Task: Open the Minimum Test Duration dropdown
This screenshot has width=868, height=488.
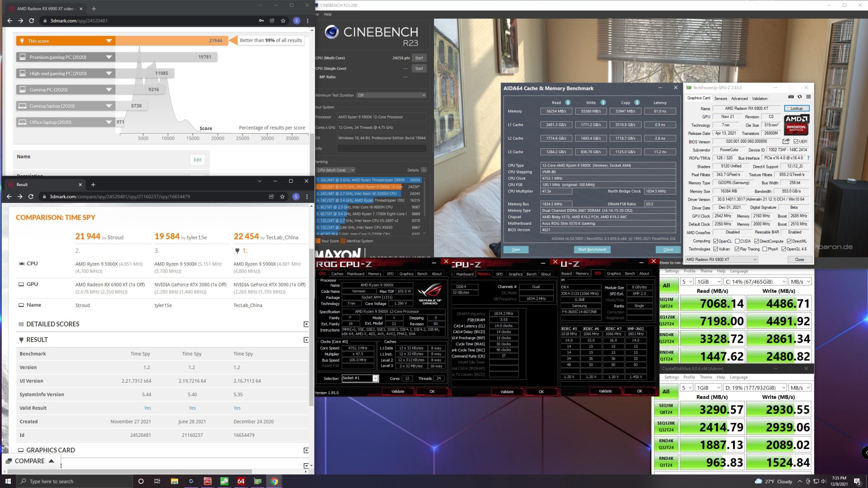Action: click(391, 95)
